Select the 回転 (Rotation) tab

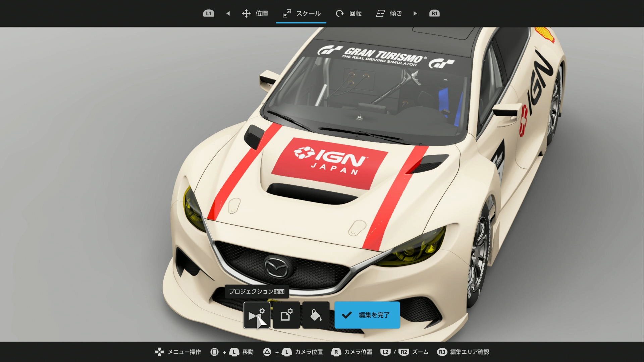[x=348, y=13]
